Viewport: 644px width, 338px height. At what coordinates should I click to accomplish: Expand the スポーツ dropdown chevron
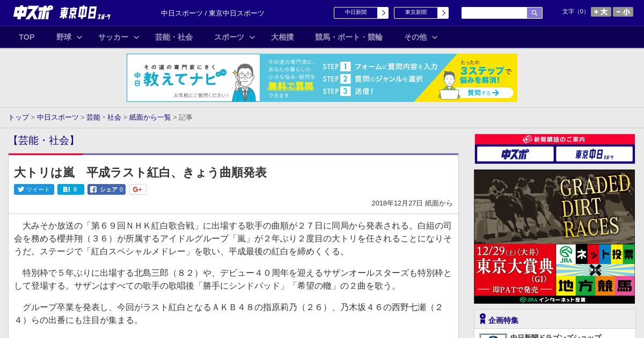pyautogui.click(x=252, y=37)
